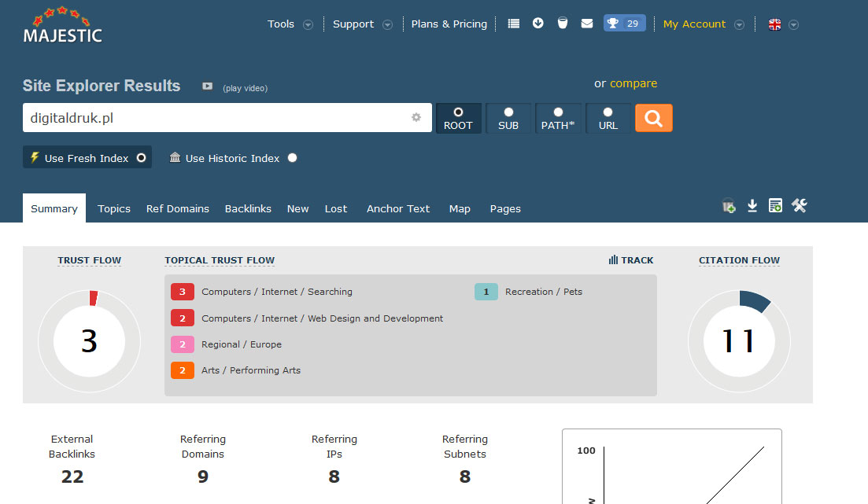The height and width of the screenshot is (504, 868).
Task: Open the Map tab
Action: coord(460,208)
